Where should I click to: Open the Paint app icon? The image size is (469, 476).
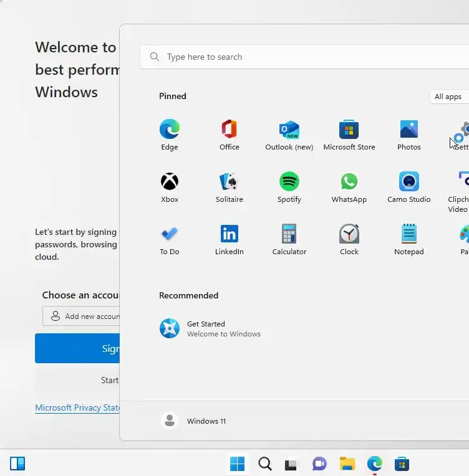point(464,240)
